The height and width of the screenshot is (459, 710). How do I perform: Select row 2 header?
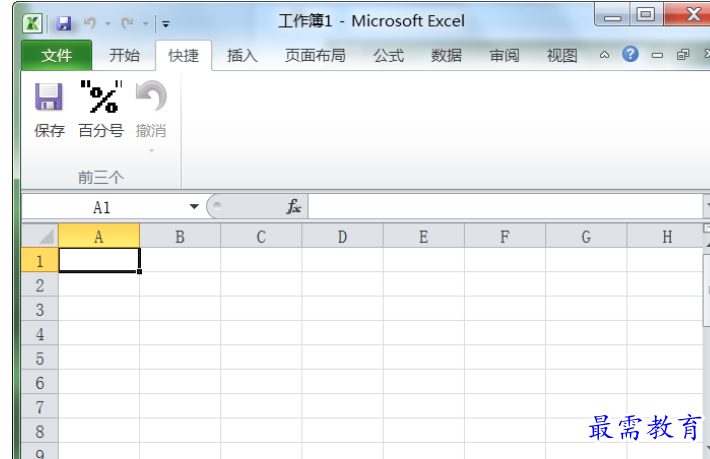pyautogui.click(x=40, y=284)
